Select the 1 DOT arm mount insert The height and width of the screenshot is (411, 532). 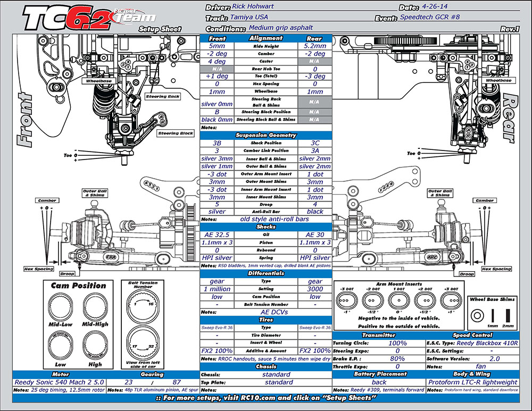point(398,300)
